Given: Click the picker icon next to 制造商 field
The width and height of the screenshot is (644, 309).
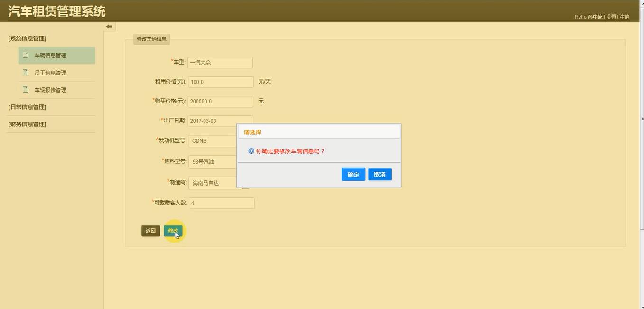Looking at the screenshot, I should (245, 185).
